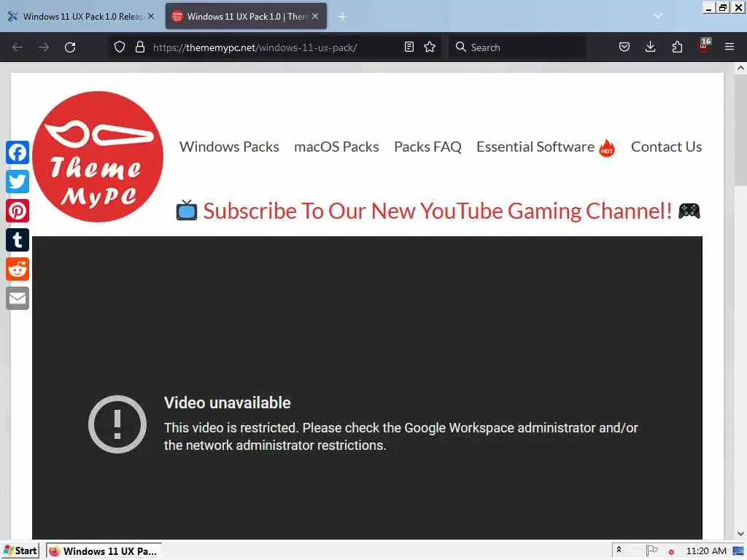Click the show desktop tray icon
Screen dimensions: 747x560
pyautogui.click(x=738, y=551)
